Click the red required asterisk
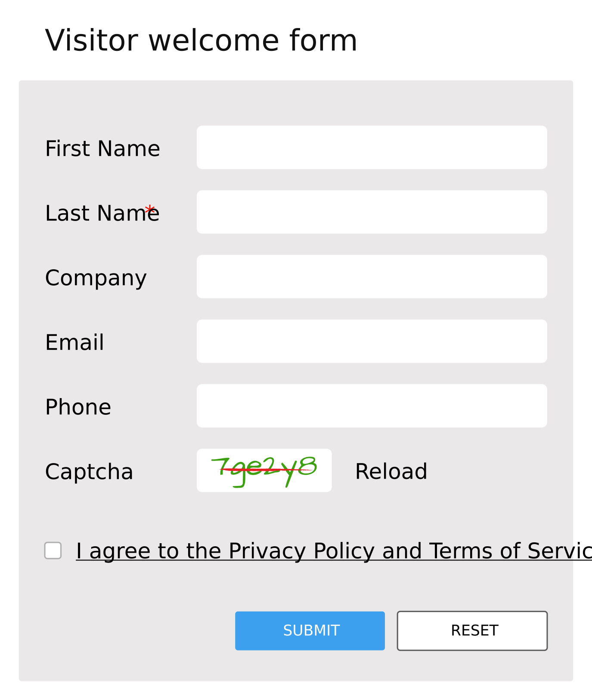Image resolution: width=592 pixels, height=700 pixels. pyautogui.click(x=149, y=210)
